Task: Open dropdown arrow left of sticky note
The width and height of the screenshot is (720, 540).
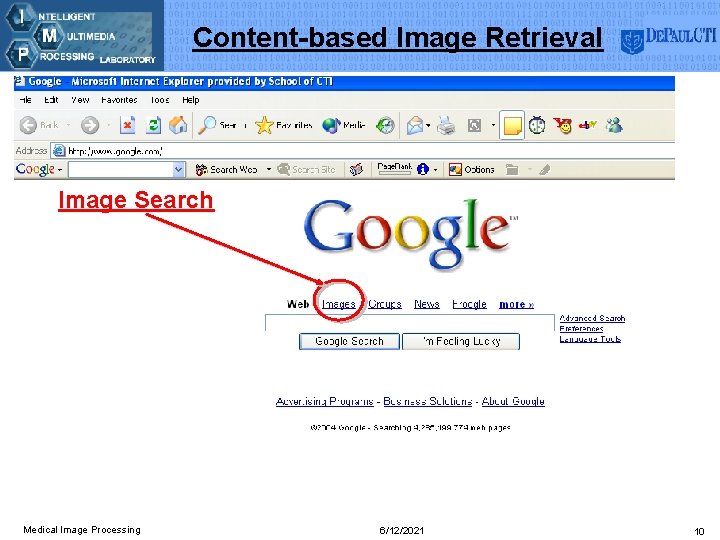Action: click(493, 125)
